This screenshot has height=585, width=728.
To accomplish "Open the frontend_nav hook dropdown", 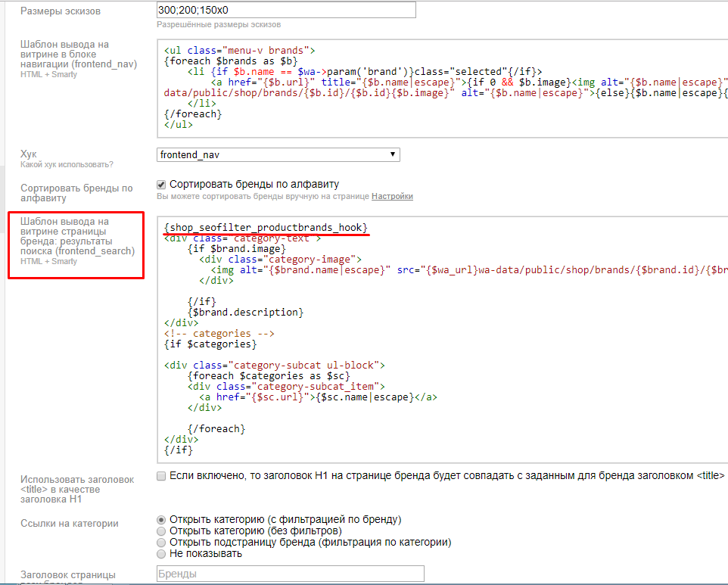I will click(278, 154).
